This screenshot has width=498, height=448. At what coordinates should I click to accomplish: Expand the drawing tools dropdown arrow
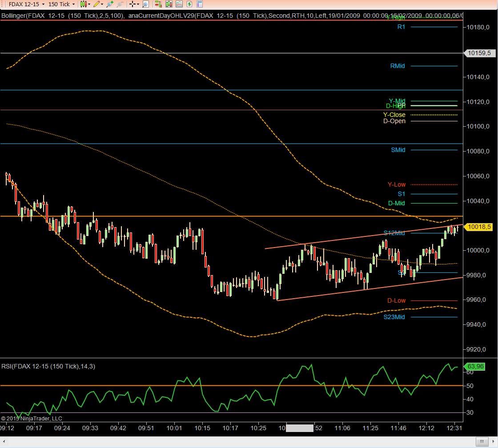102,4
